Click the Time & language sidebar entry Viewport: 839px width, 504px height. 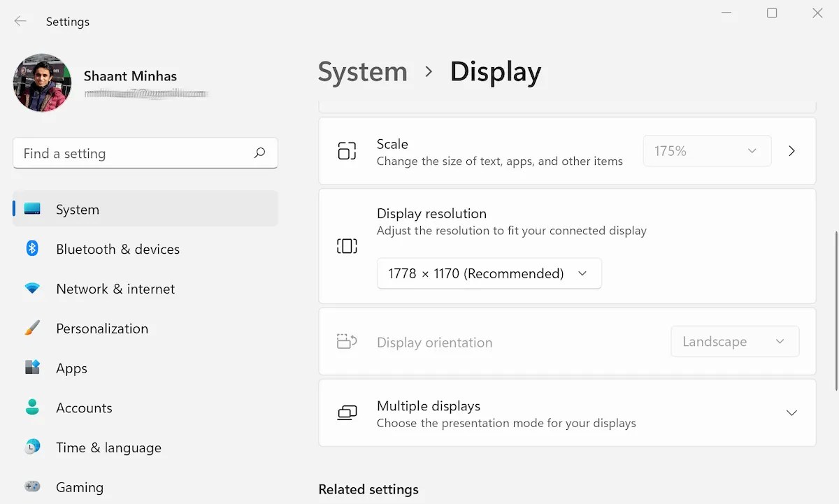[108, 447]
